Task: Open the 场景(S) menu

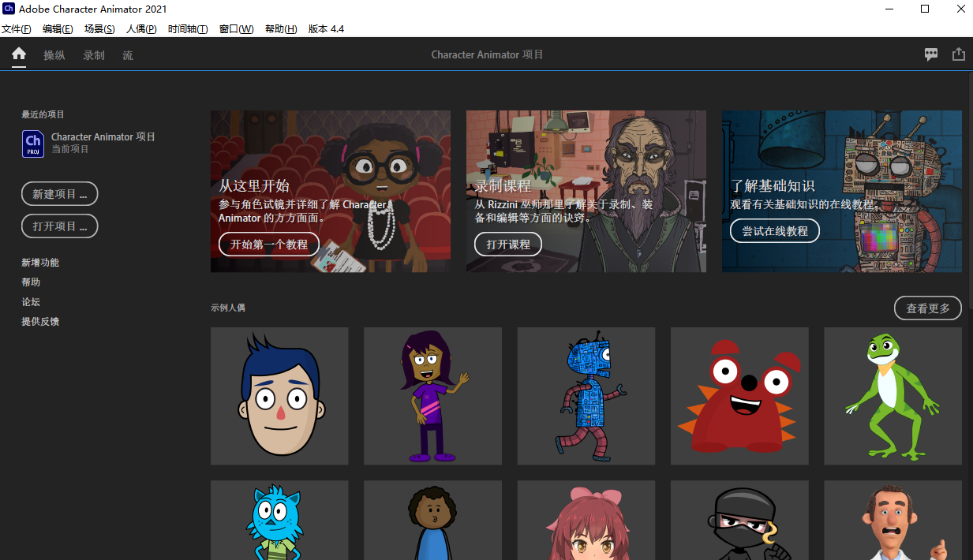Action: click(x=99, y=29)
